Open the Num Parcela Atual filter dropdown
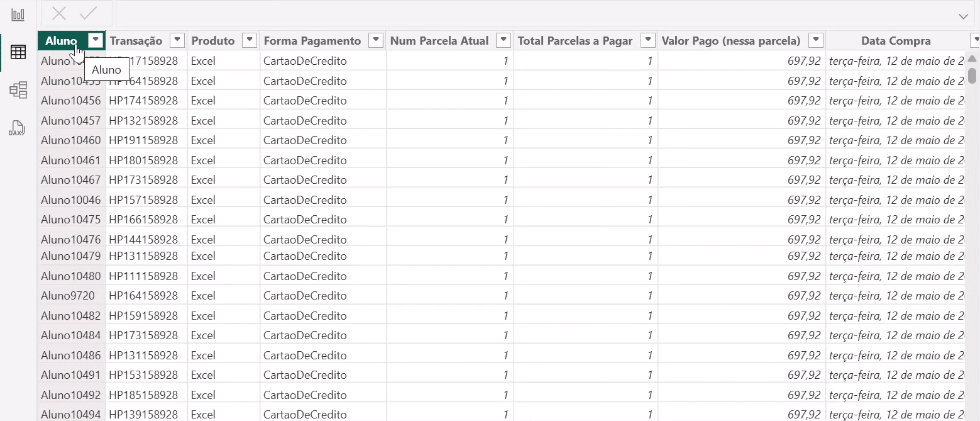The width and height of the screenshot is (980, 421). coord(504,40)
